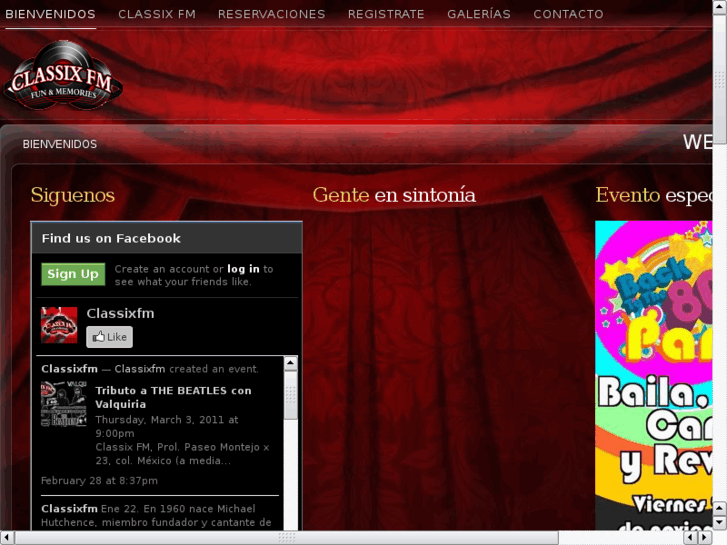
Task: Click the Facebook feed scrollbar thumb
Action: click(x=291, y=395)
